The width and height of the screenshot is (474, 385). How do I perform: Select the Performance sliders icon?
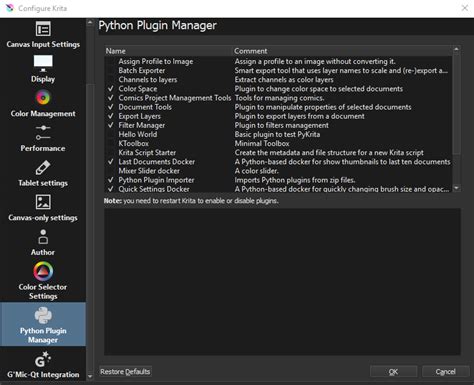(x=43, y=132)
